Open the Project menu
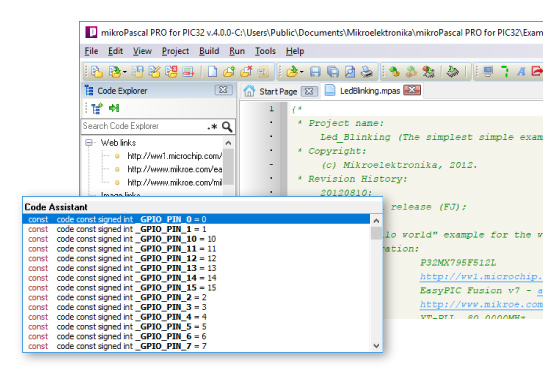 click(175, 51)
